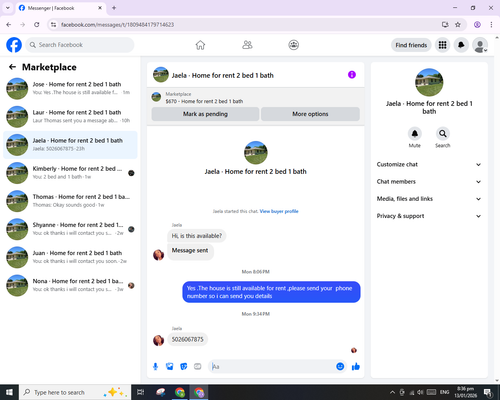This screenshot has width=500, height=400.
Task: Open Kimberly chat in Marketplace list
Action: 70,173
